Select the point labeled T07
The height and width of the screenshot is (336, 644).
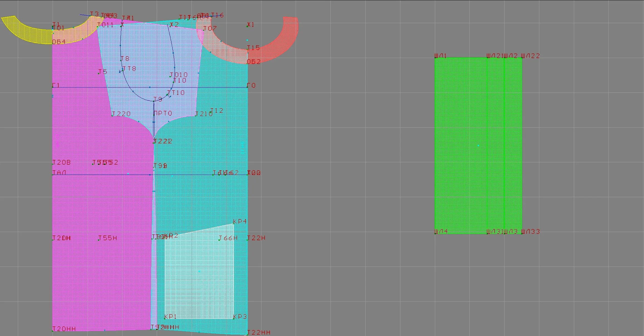tap(210, 28)
